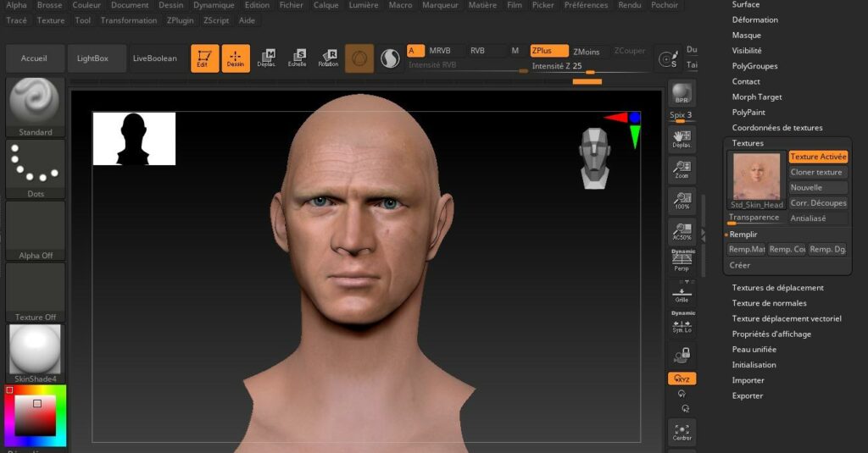Viewport: 868px width, 453px height.
Task: Open the Préférences menu
Action: [x=586, y=5]
